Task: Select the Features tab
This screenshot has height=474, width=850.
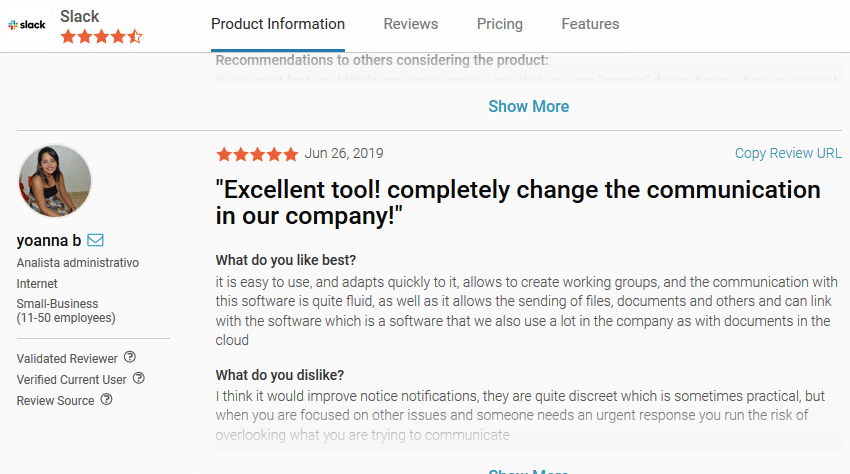Action: coord(590,24)
